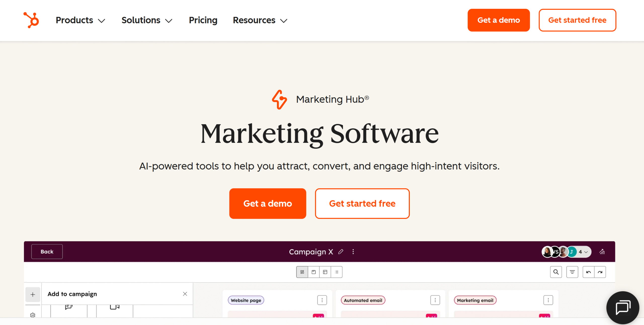This screenshot has height=325, width=644.
Task: Click the Marketing email tag
Action: pos(475,300)
